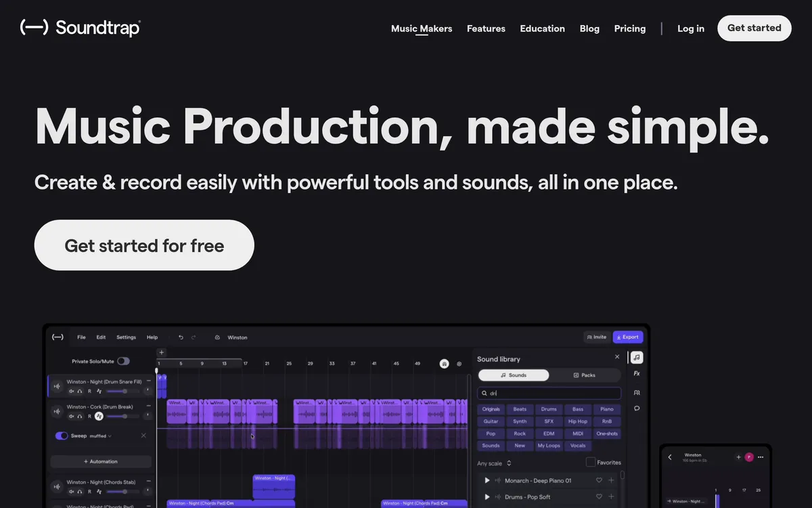The width and height of the screenshot is (812, 508).
Task: Mute the Winston - Cork (Drum Break) track
Action: [71, 416]
